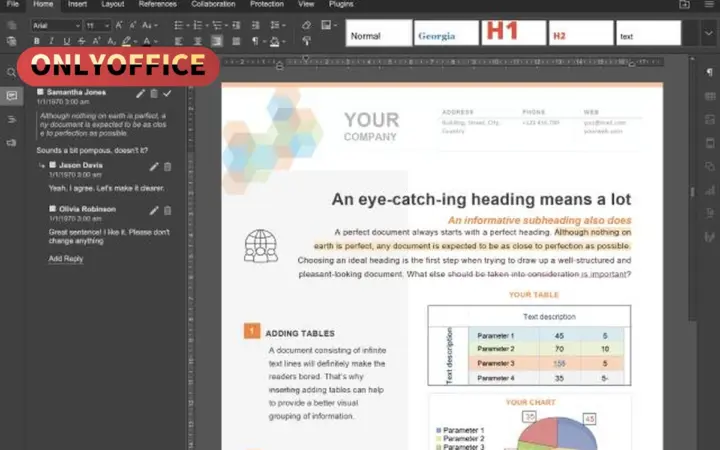Apply the Georgia style
This screenshot has width=720, height=450.
[x=446, y=33]
